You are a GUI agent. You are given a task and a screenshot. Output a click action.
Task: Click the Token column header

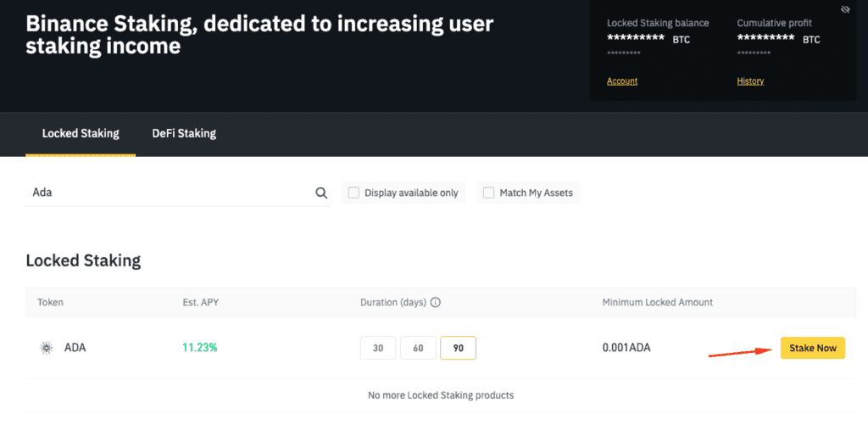[x=50, y=303]
